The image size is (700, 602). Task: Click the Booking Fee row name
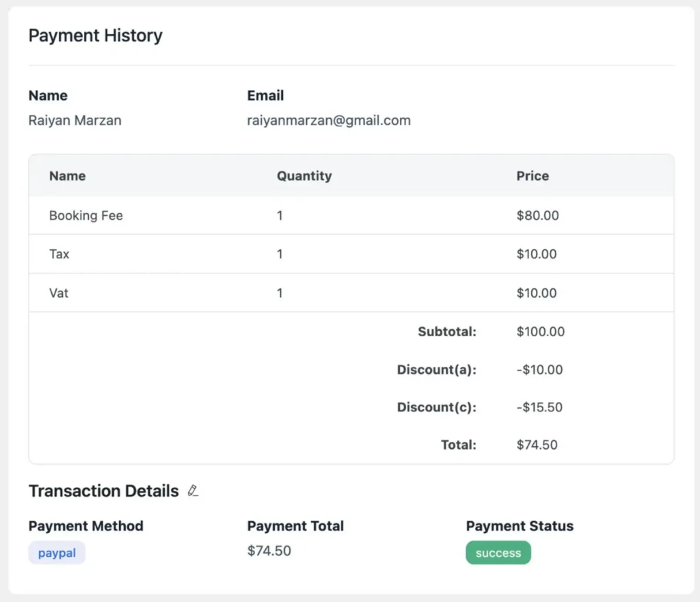tap(85, 215)
